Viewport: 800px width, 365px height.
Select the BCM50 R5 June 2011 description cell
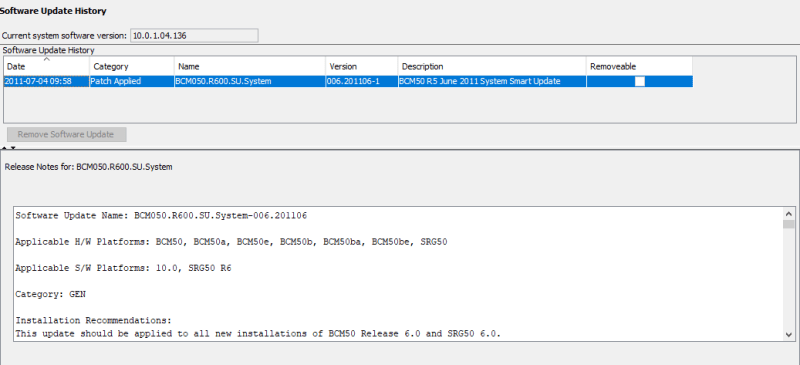pyautogui.click(x=492, y=81)
